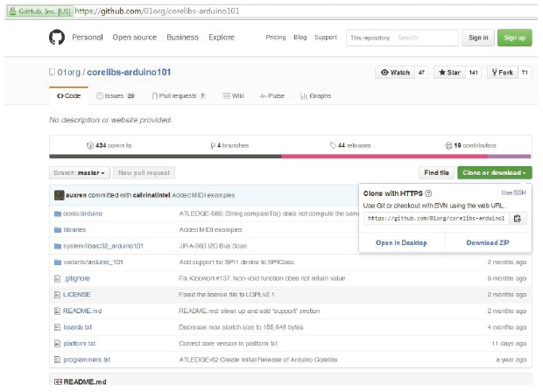Open the Business navigation item
Viewport: 543px width, 392px height.
[x=182, y=38]
